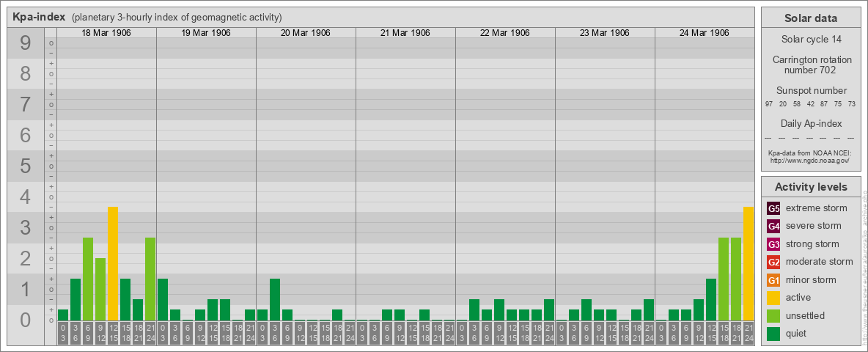Click the 12-15 time label under 18 Mar
This screenshot has height=352, width=868.
click(113, 333)
